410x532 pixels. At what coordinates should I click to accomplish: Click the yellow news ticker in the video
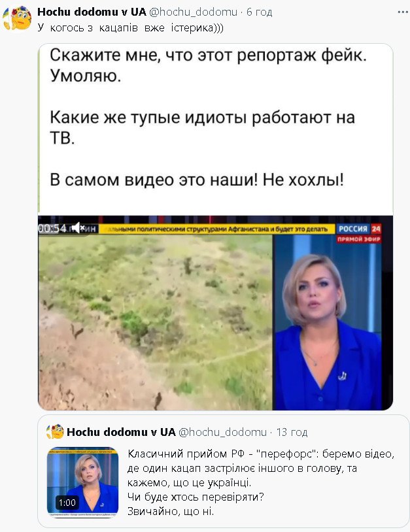[216, 229]
